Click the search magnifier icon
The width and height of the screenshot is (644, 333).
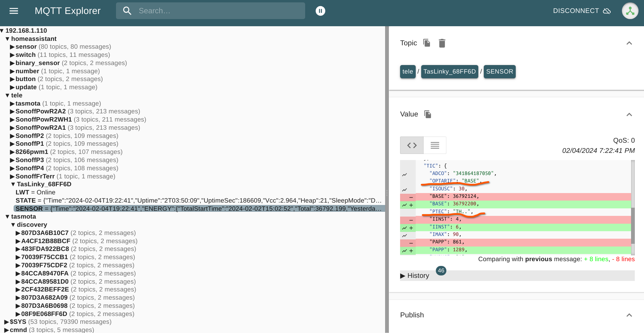[127, 11]
